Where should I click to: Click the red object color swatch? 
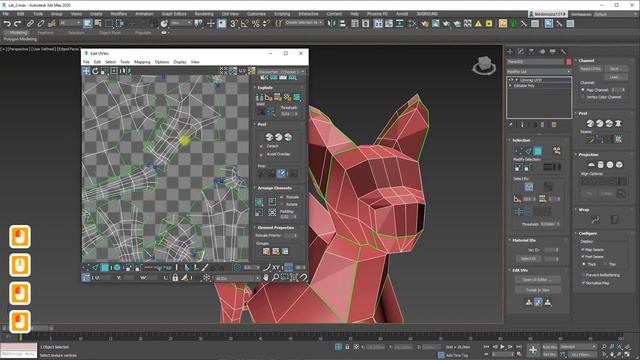tap(569, 62)
